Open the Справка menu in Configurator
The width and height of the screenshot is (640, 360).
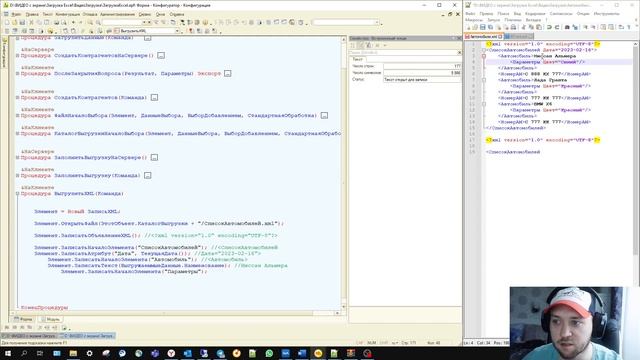pos(177,14)
